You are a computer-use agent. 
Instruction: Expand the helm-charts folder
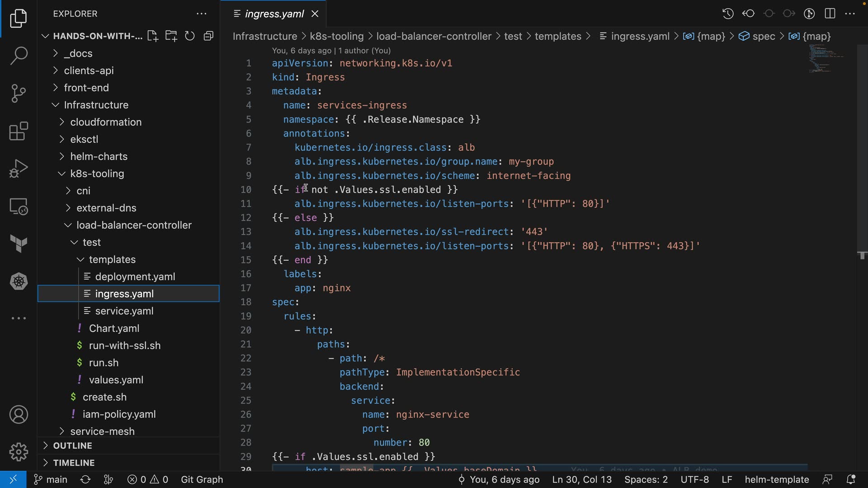pyautogui.click(x=99, y=156)
